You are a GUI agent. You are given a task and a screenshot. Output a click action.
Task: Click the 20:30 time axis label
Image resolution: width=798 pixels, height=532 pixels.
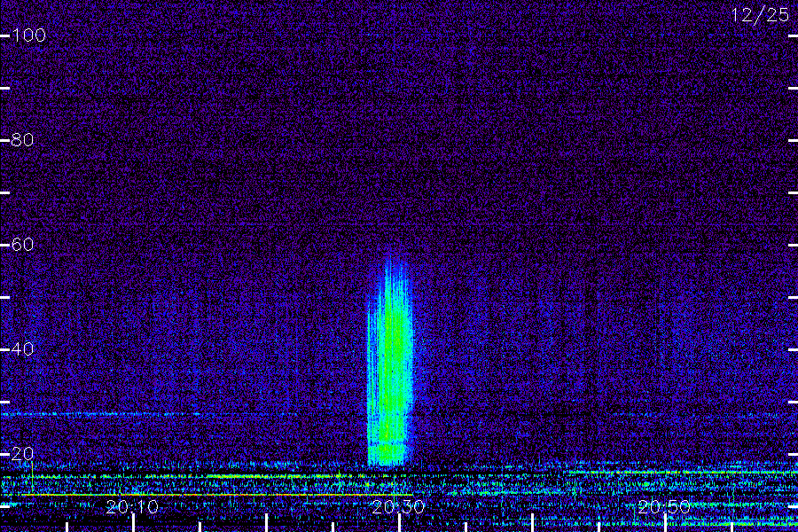[398, 507]
